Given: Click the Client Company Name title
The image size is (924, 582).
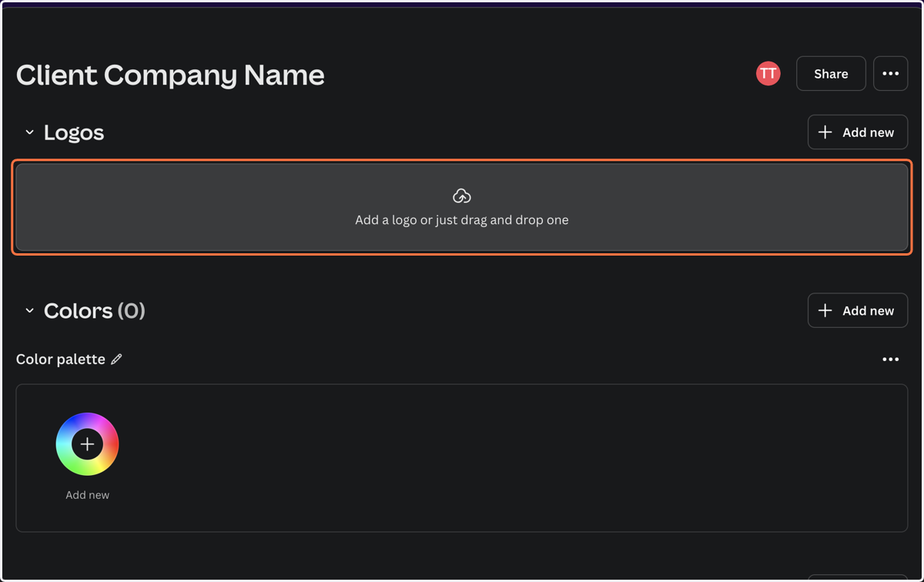Looking at the screenshot, I should click(x=170, y=75).
